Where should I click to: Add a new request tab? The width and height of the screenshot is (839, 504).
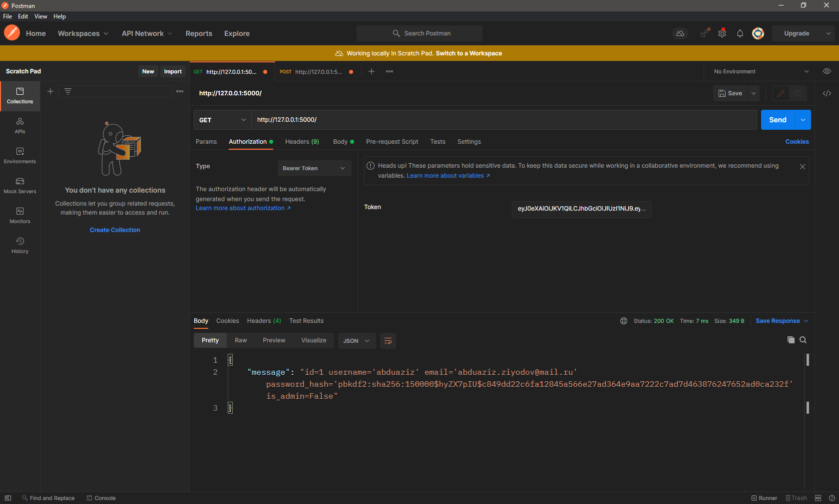pos(372,71)
